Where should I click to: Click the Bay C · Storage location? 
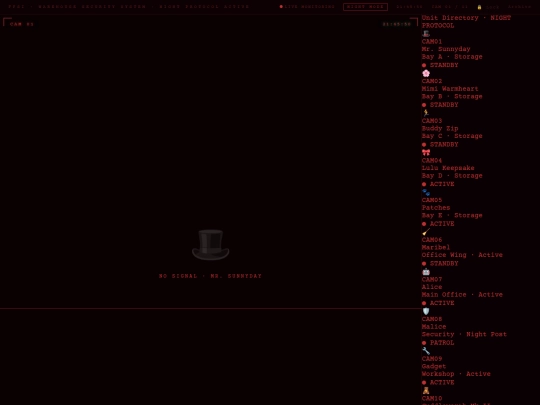[452, 136]
